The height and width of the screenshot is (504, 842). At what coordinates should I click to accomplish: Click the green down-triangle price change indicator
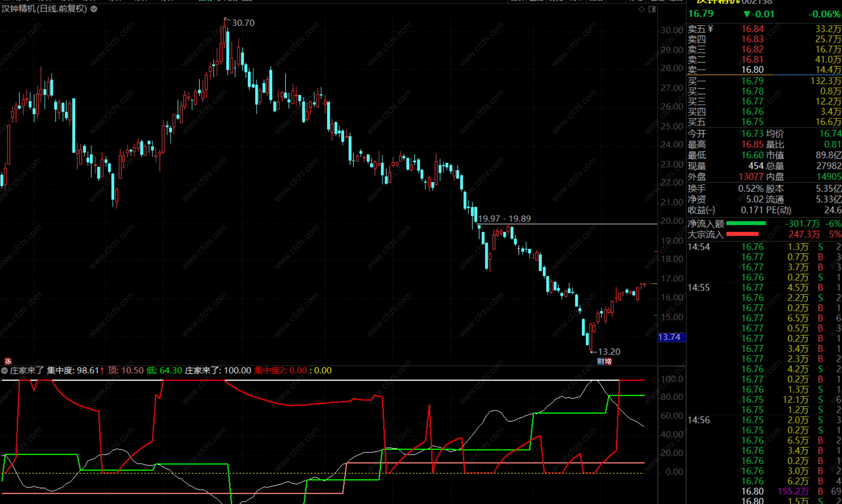(746, 14)
